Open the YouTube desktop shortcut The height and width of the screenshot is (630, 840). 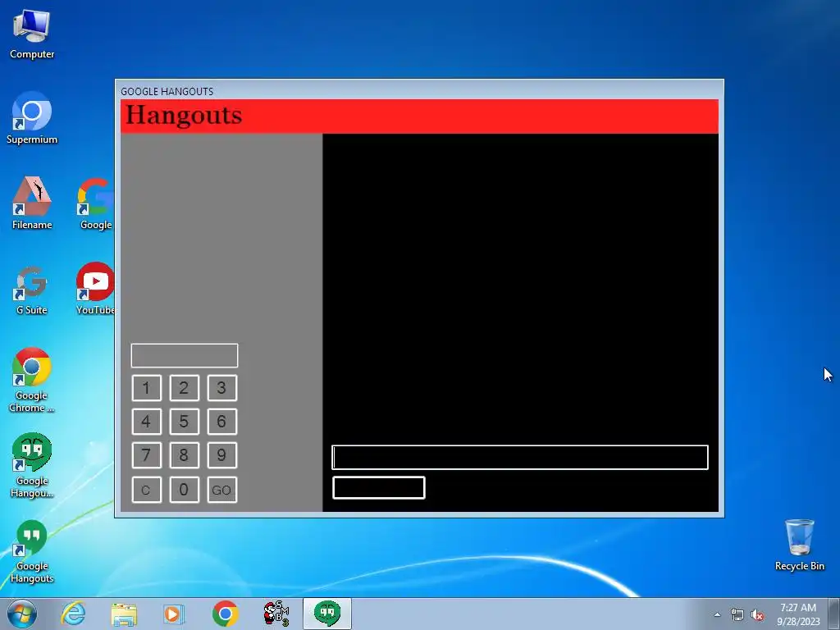pyautogui.click(x=95, y=290)
